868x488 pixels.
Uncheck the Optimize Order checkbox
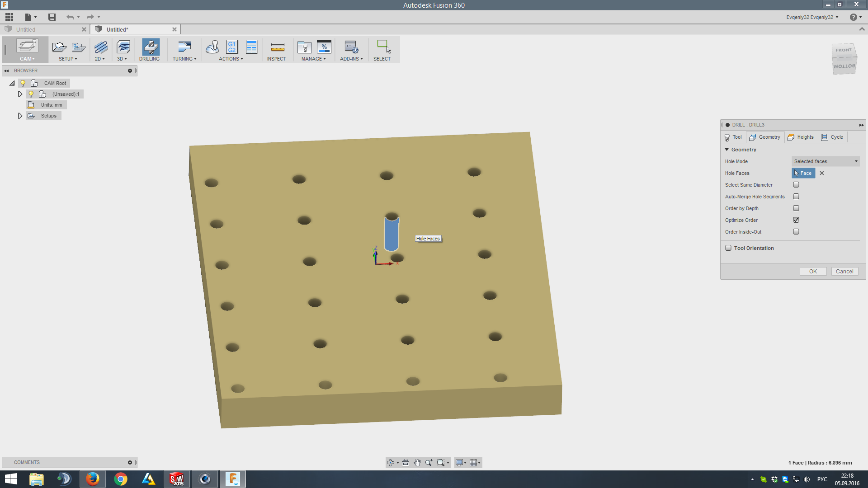coord(796,220)
